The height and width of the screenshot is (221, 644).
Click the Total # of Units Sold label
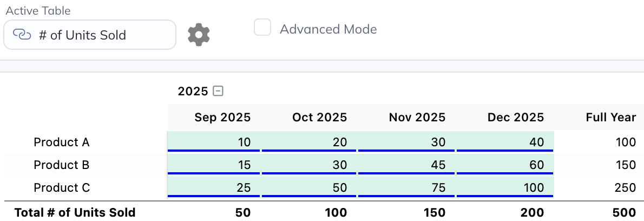(x=75, y=212)
